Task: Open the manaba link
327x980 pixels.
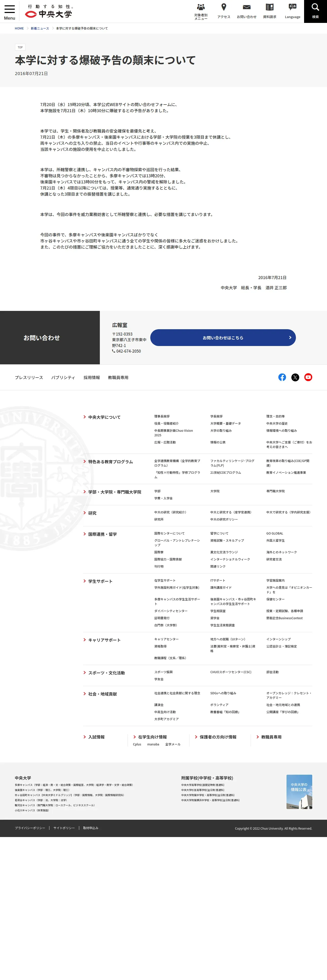Action: [153, 744]
